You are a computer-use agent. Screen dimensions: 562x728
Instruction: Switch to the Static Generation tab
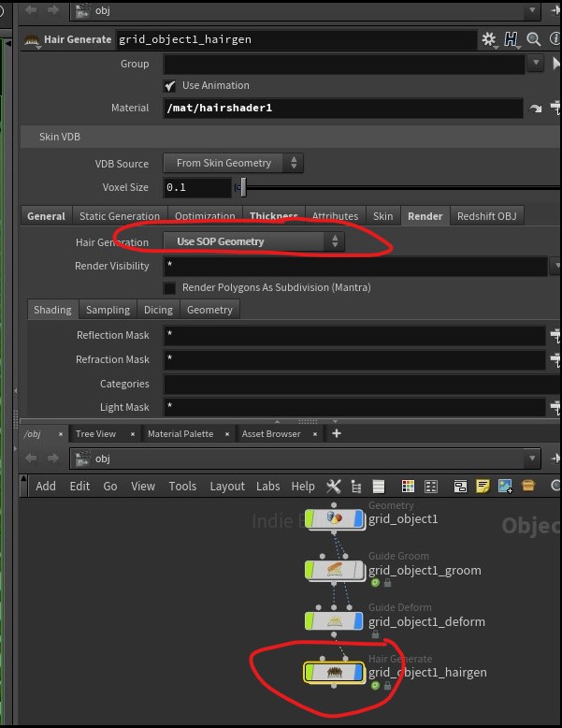[120, 216]
